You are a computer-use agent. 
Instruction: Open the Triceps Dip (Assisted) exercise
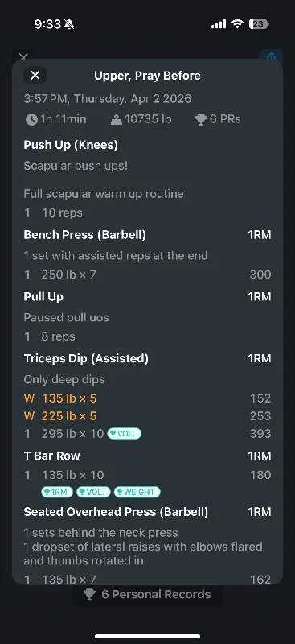click(86, 358)
